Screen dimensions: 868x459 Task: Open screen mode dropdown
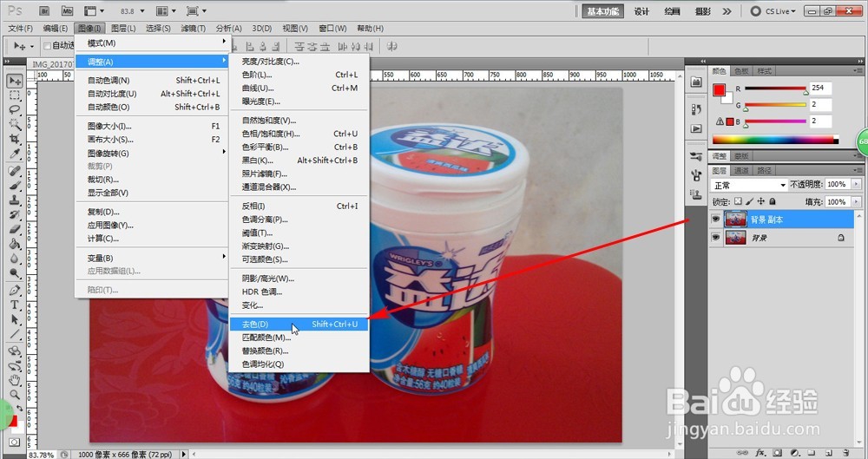196,11
